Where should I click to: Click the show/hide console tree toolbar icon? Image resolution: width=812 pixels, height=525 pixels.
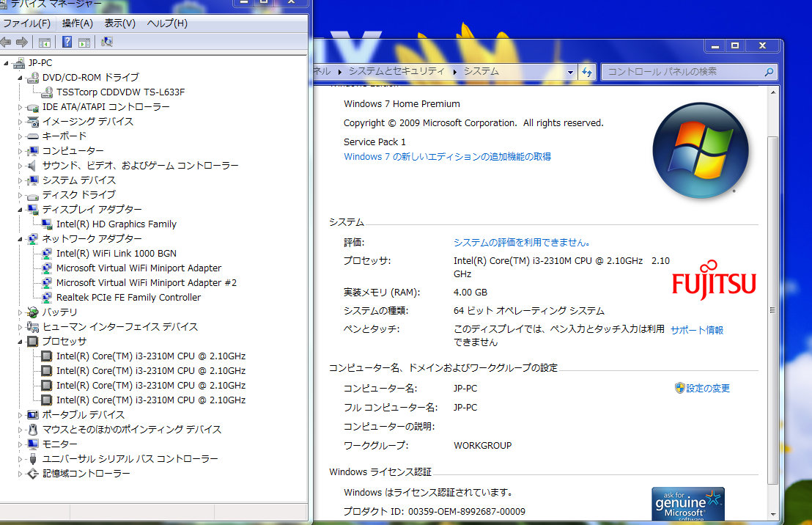[45, 43]
